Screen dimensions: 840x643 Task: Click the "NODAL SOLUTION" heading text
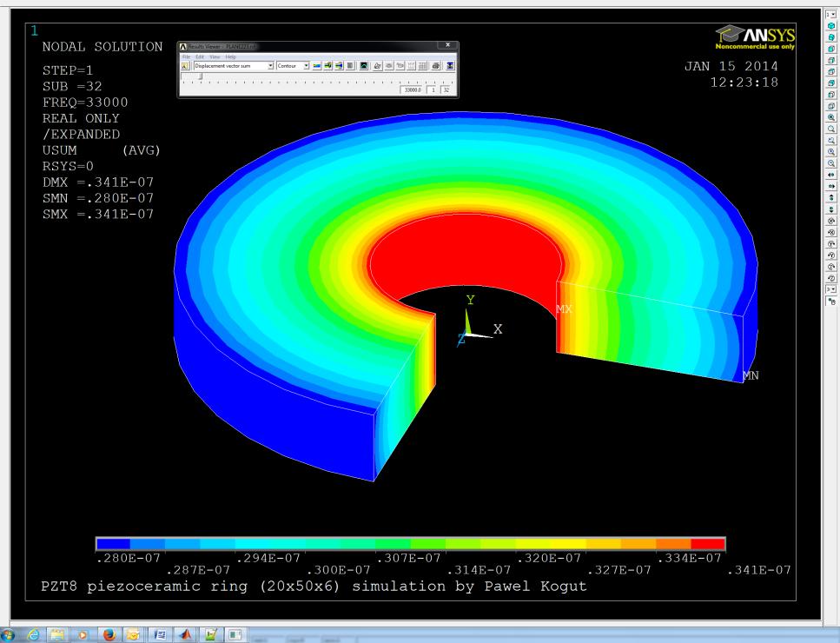tap(103, 47)
